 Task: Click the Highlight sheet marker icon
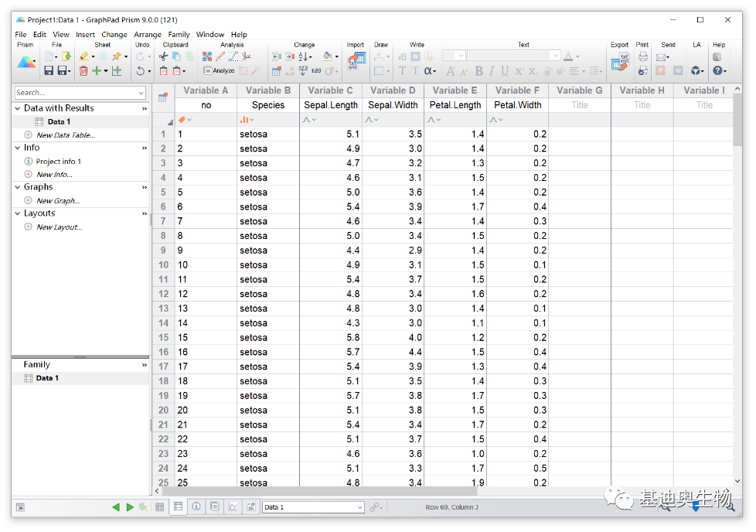pos(84,56)
